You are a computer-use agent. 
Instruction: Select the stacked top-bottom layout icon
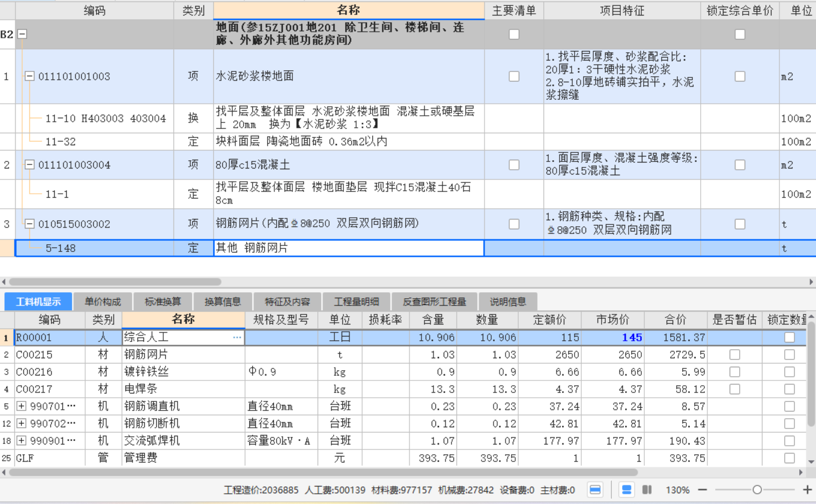click(x=626, y=490)
